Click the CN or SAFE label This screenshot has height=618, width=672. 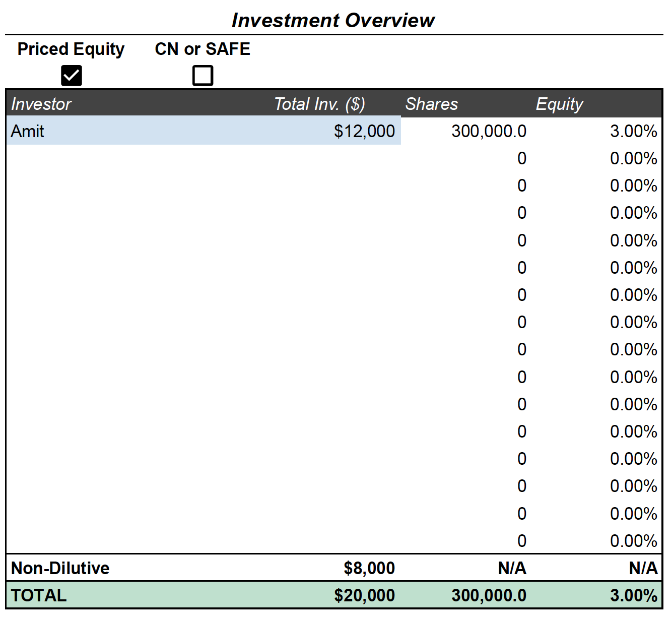203,49
